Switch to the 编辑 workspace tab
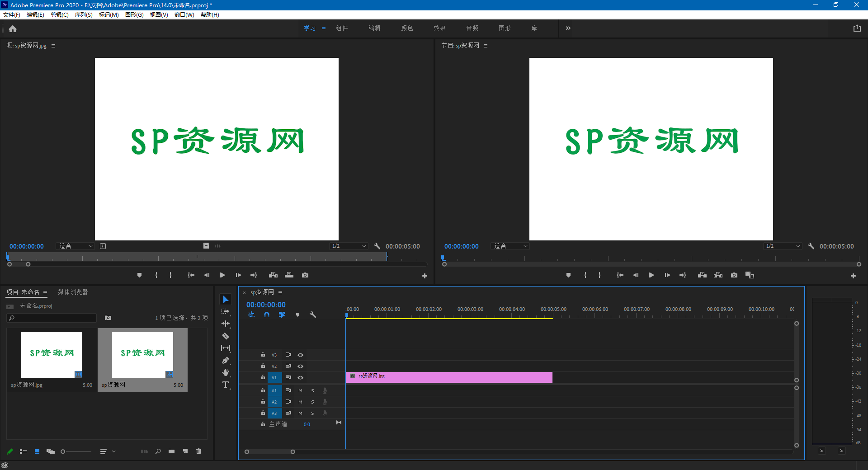868x470 pixels. tap(374, 28)
